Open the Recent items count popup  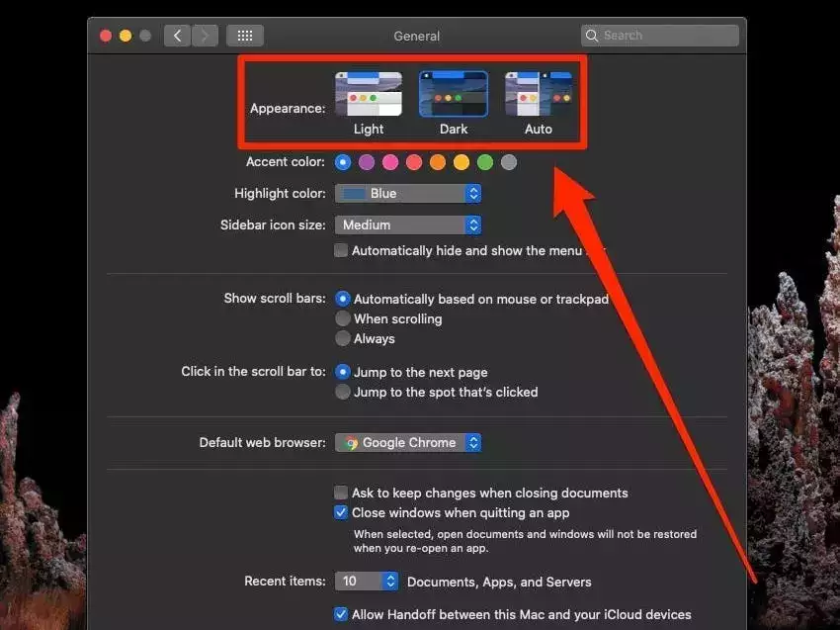tap(367, 582)
